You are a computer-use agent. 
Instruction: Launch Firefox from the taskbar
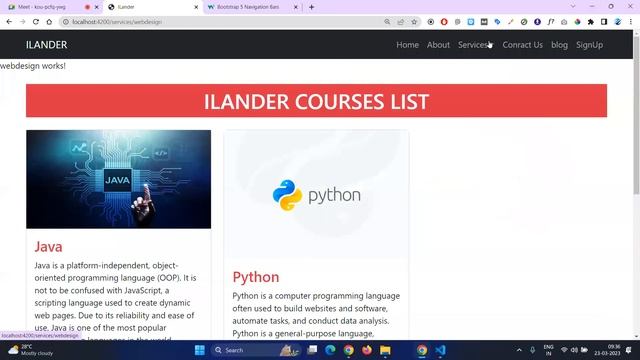pos(367,350)
